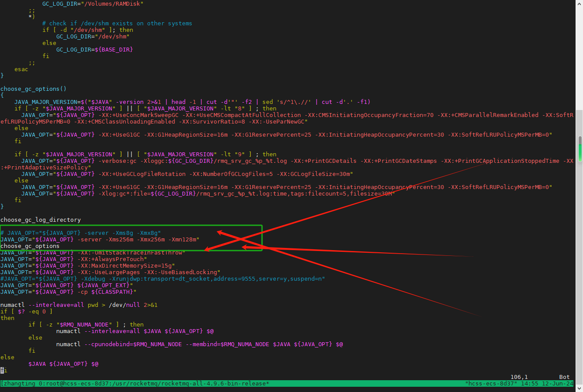
Task: Click the 'Bot' scroll indicator in vim
Action: tap(565, 377)
